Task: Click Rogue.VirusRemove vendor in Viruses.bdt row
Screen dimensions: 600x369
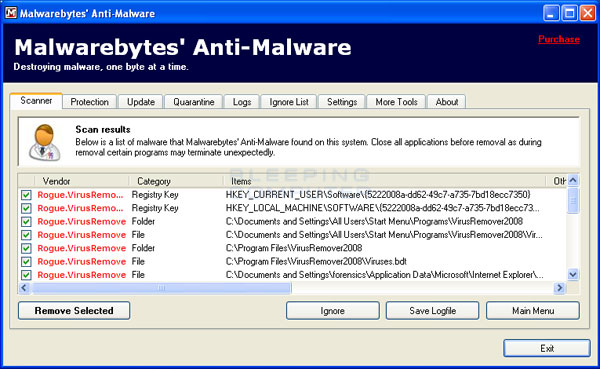Action: point(82,262)
